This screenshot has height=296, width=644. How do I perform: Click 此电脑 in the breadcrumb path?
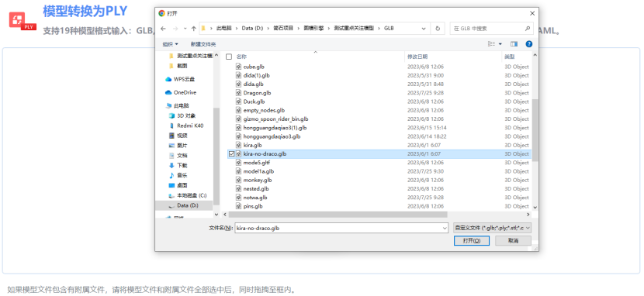(x=223, y=29)
